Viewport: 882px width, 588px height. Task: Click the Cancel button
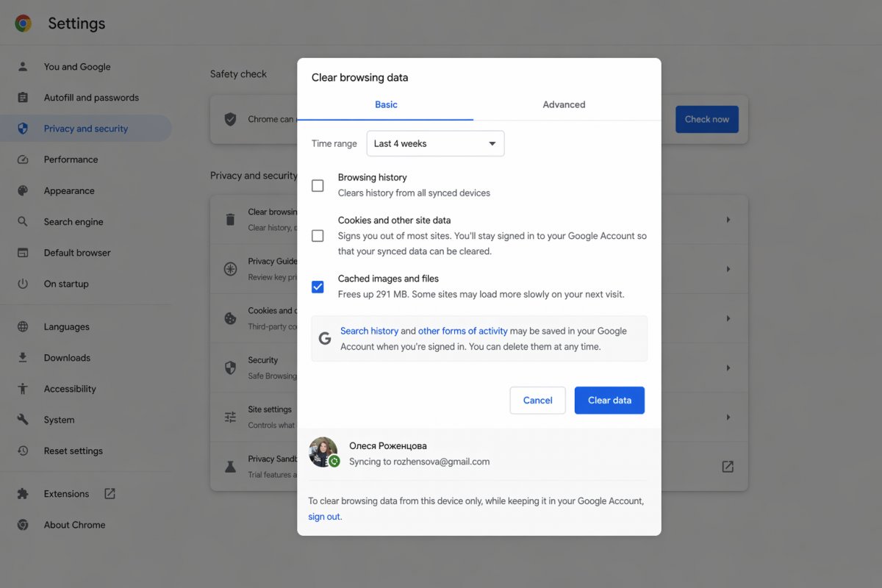pos(537,401)
